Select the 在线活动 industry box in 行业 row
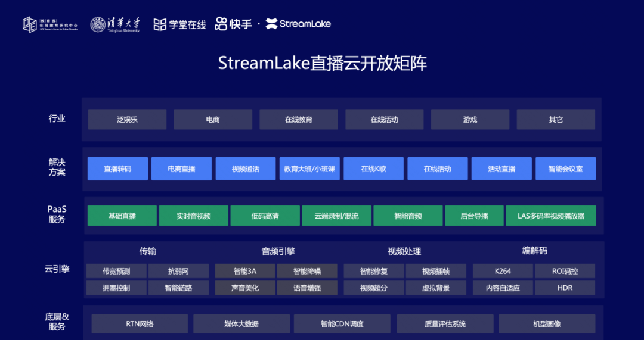 (385, 120)
